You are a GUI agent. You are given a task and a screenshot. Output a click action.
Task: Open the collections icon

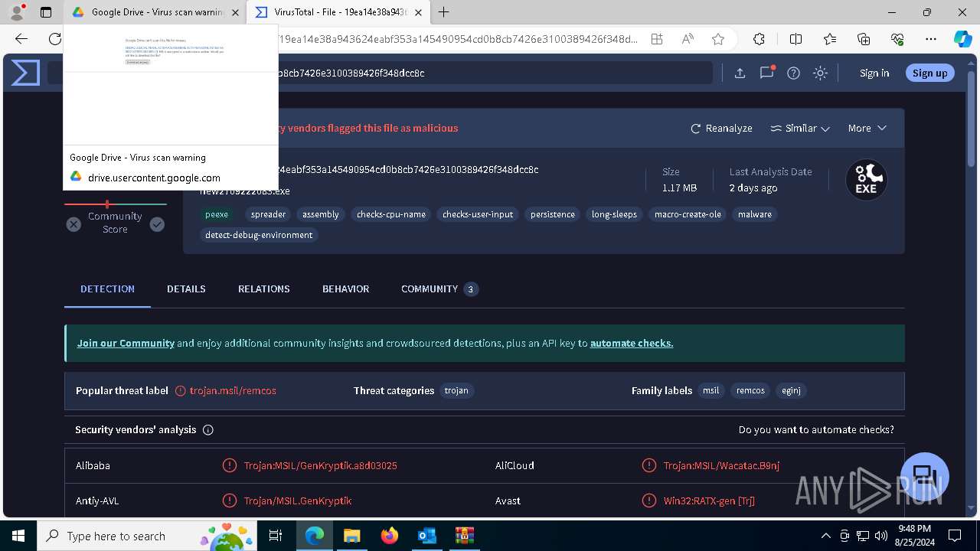[x=864, y=39]
